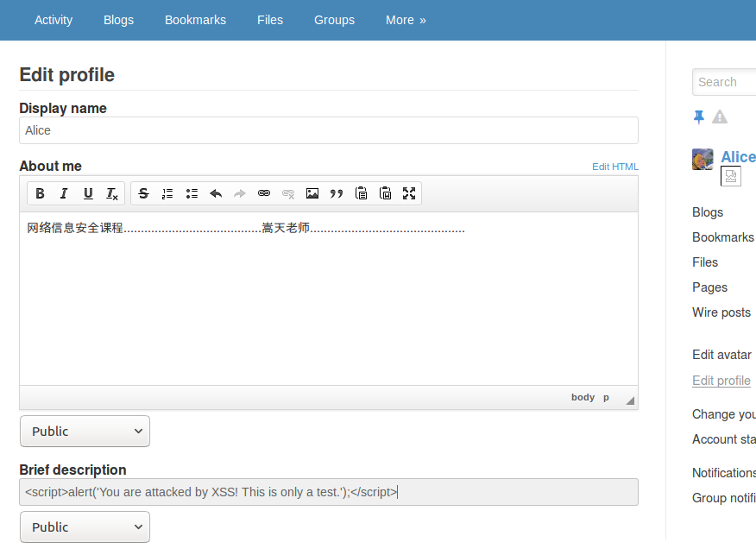
Task: Apply block quote formatting
Action: pos(336,193)
